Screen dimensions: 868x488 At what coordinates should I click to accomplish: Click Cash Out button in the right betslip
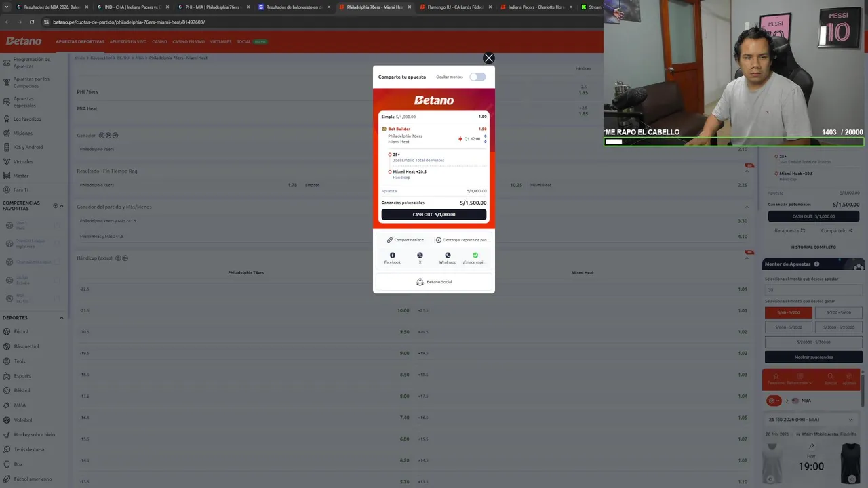pos(813,216)
